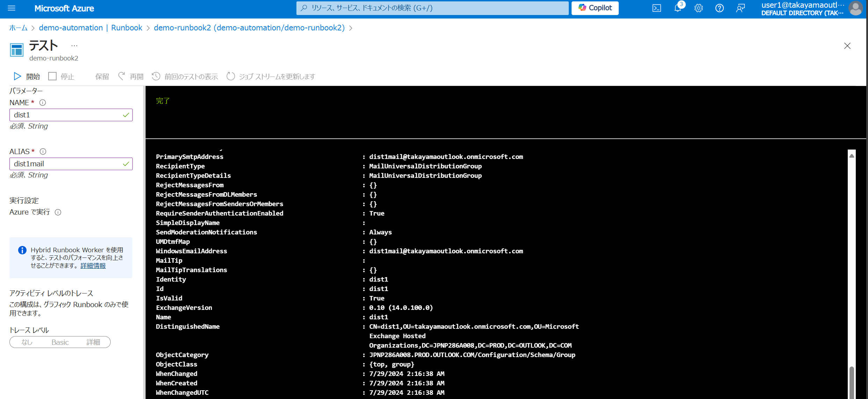Open the Azure portal hamburger menu
The height and width of the screenshot is (399, 868).
(x=12, y=8)
